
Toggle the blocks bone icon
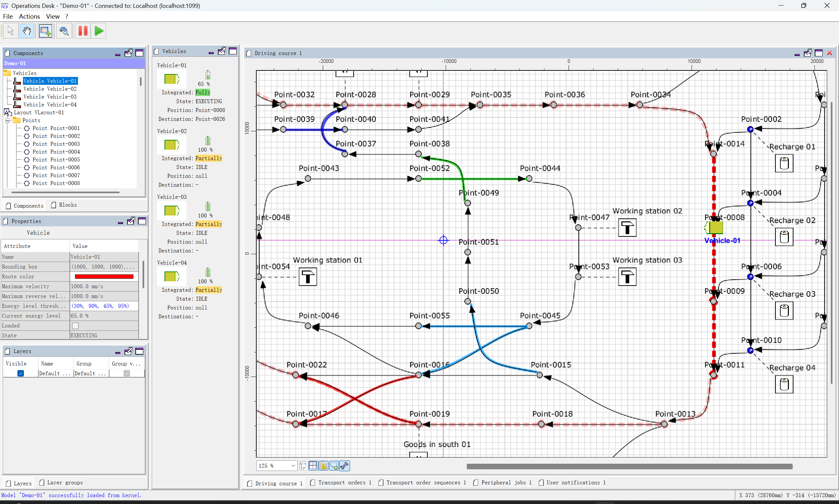344,466
